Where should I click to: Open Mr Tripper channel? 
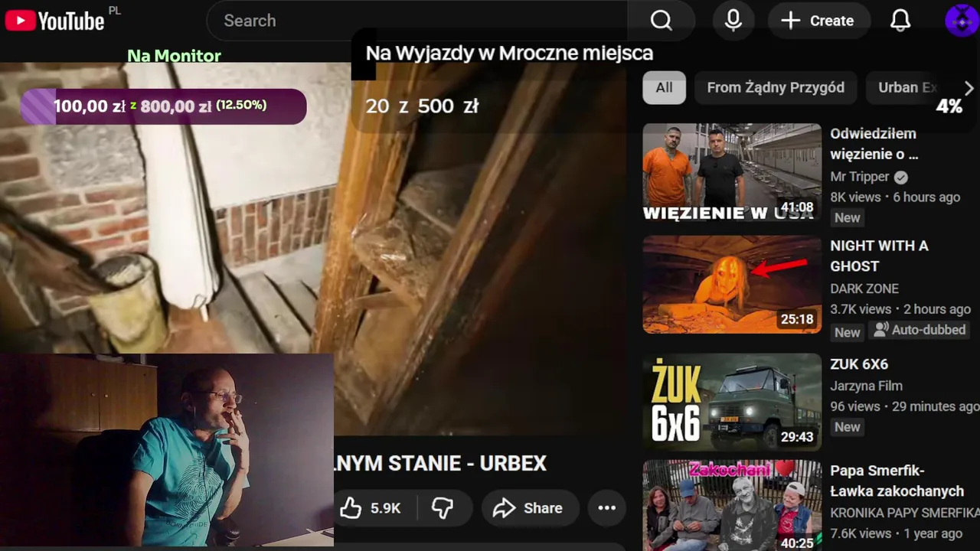tap(859, 177)
